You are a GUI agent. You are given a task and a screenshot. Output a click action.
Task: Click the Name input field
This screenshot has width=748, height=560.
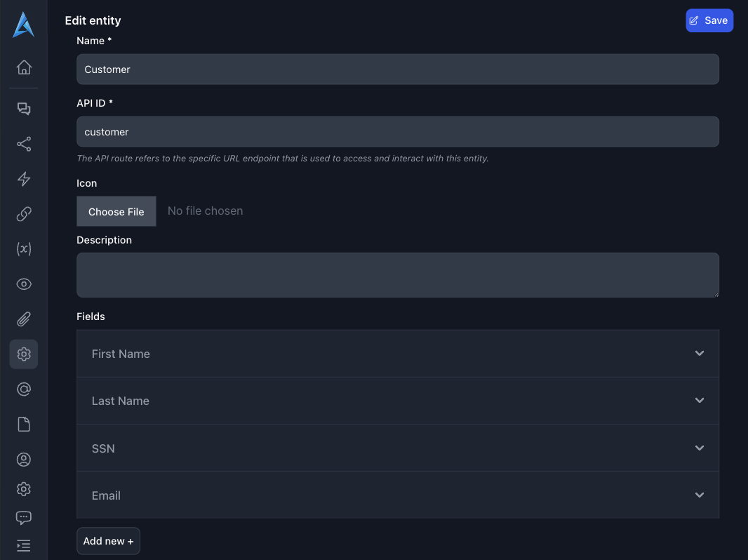(x=397, y=69)
